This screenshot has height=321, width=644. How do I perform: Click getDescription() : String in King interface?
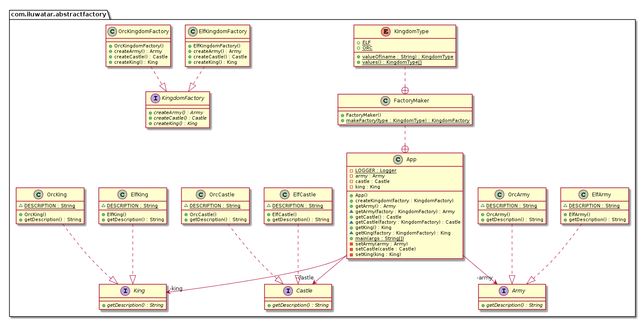coord(136,305)
